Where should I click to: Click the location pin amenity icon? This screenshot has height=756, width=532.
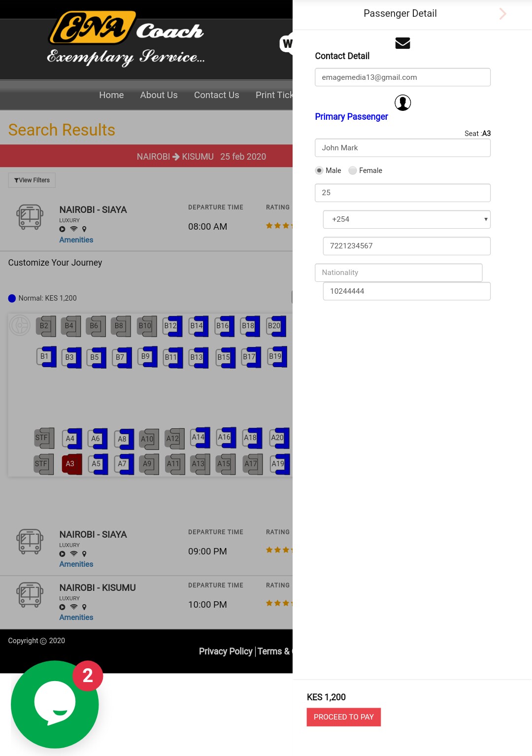point(84,229)
